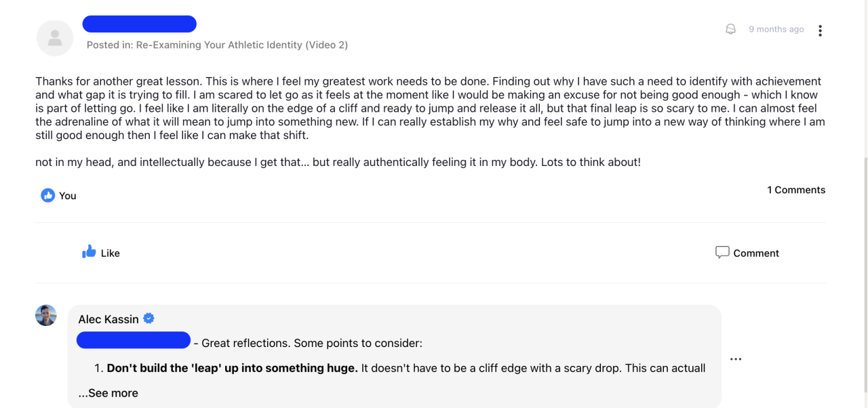Click the Alec Kassin name link
Image resolution: width=868 pixels, height=408 pixels.
(x=108, y=319)
